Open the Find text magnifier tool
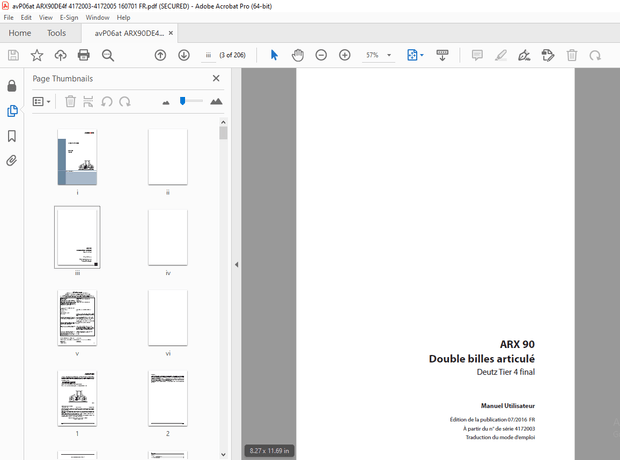 (108, 55)
